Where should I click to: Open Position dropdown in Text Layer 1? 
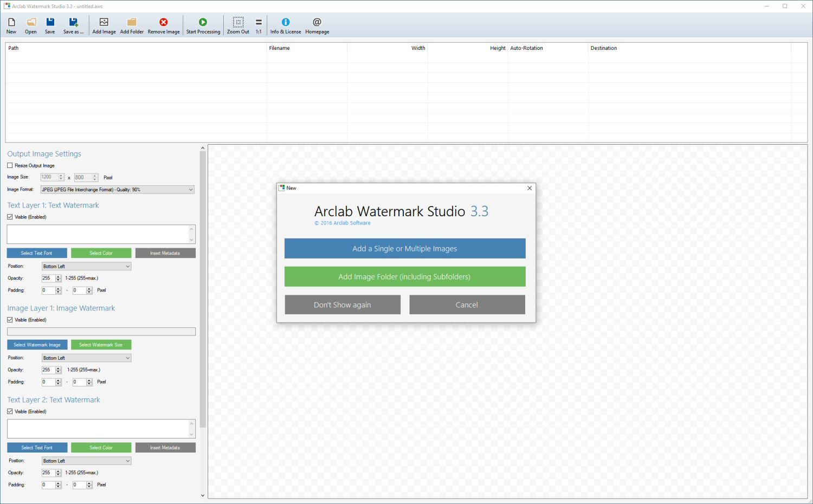click(87, 266)
